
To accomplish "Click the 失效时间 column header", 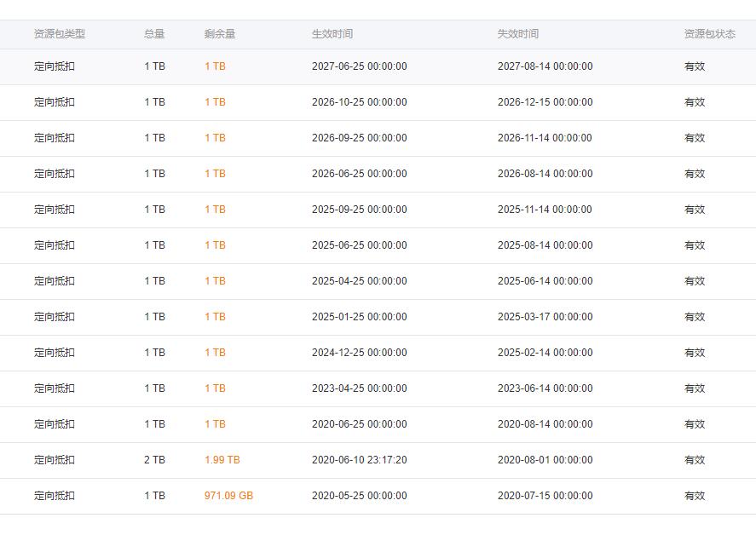I will (x=518, y=34).
